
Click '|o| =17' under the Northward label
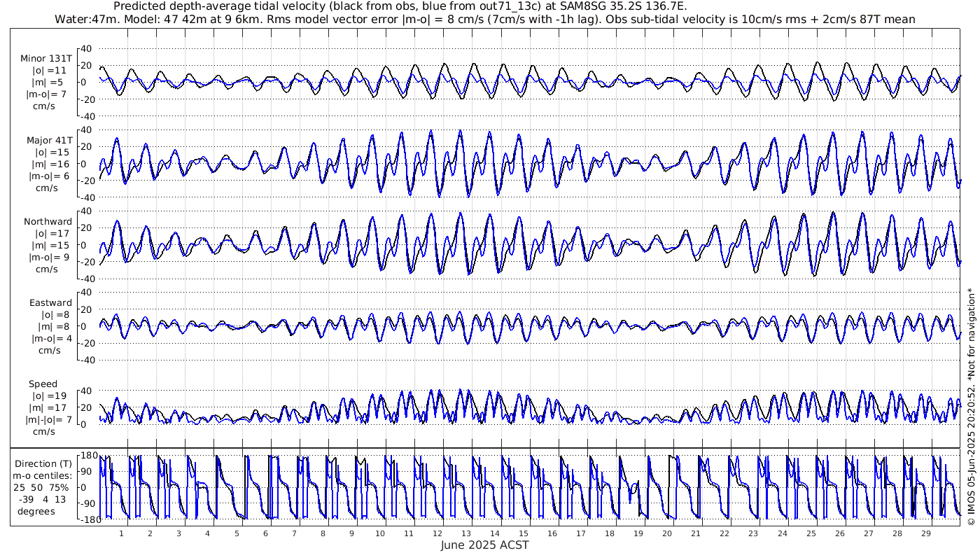[x=51, y=233]
